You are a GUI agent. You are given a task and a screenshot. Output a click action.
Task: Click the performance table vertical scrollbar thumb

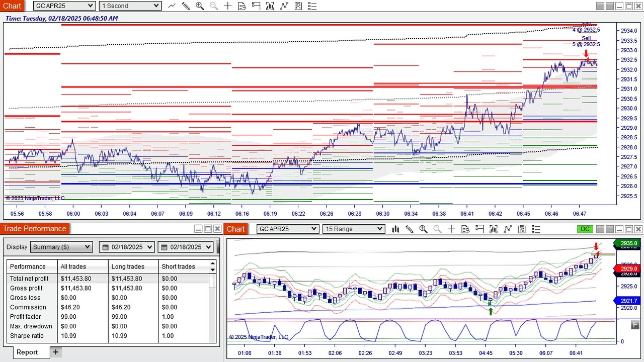213,281
